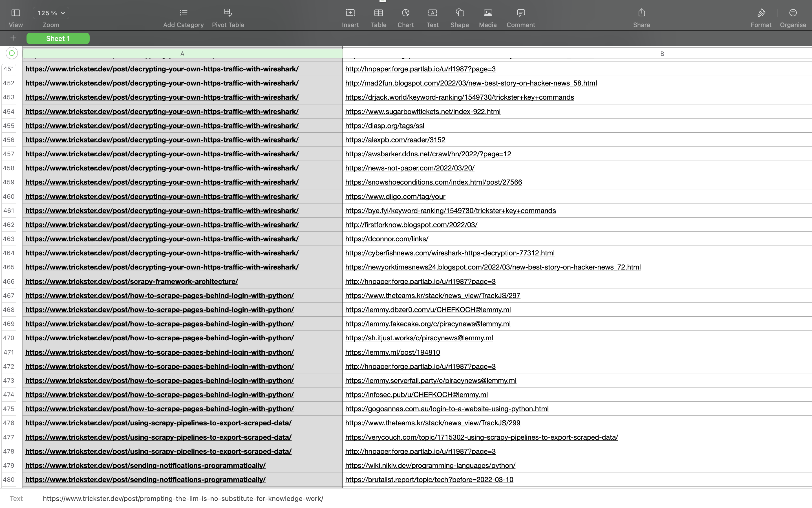Click lemmy.dbzer0.com CHEFKOCH link
The image size is (812, 508).
(428, 310)
